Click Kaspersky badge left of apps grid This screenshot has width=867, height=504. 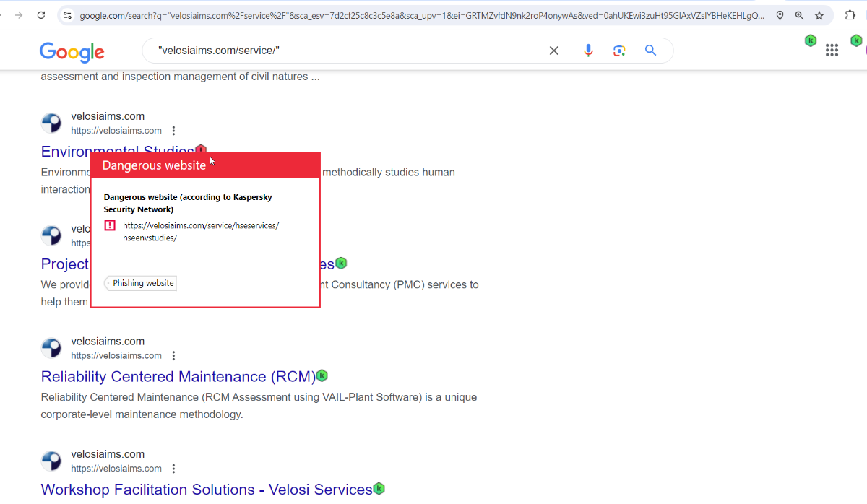[811, 40]
